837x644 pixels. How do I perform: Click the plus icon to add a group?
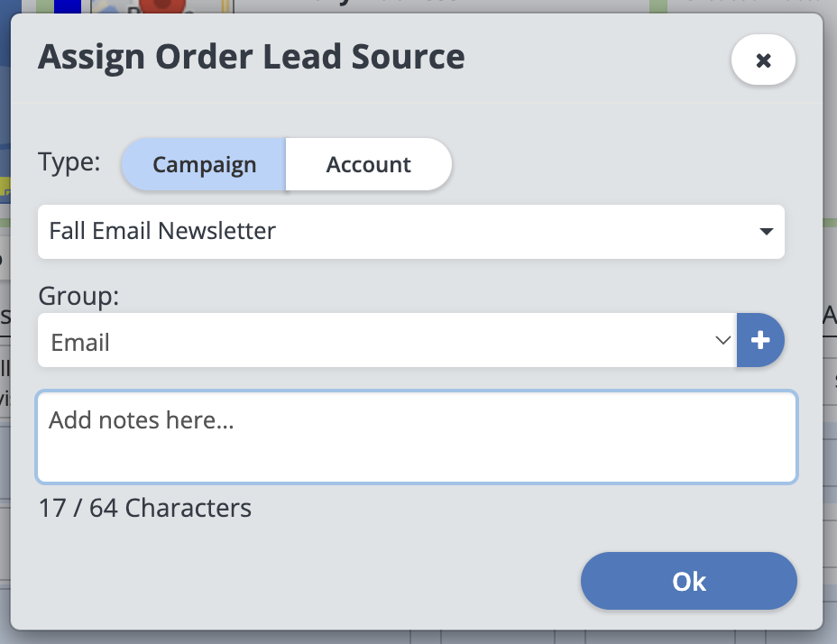click(760, 341)
